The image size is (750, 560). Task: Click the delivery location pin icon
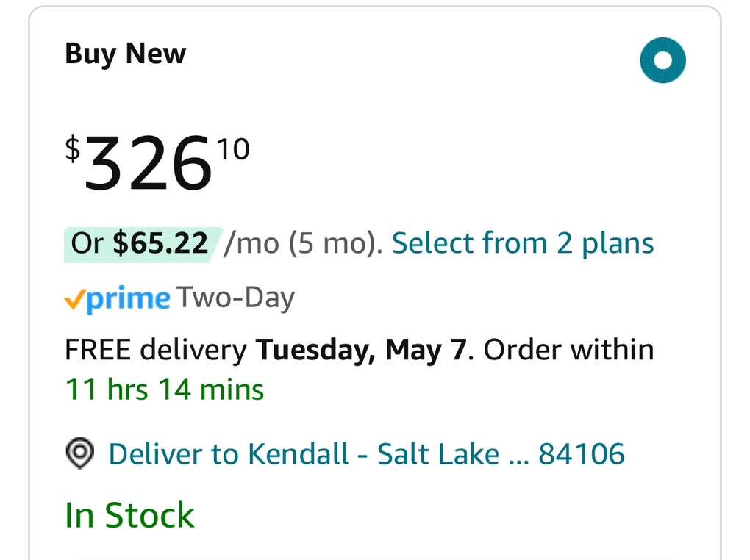(79, 453)
